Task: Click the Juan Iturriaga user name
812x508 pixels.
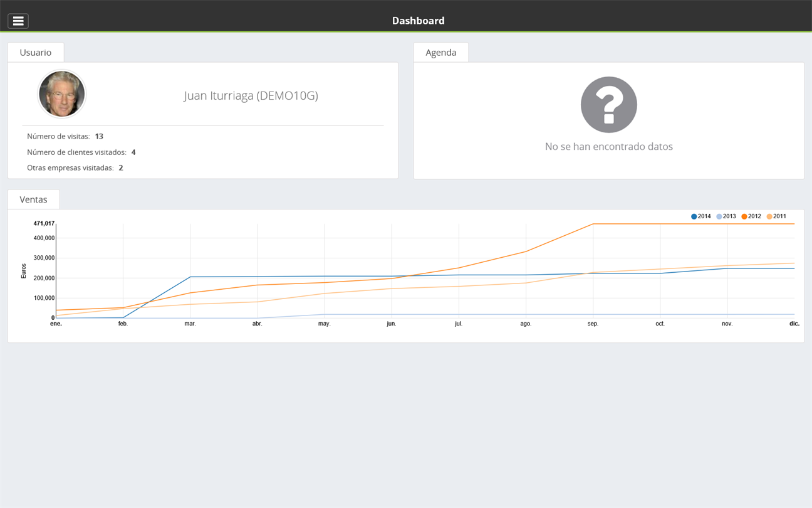Action: tap(251, 96)
